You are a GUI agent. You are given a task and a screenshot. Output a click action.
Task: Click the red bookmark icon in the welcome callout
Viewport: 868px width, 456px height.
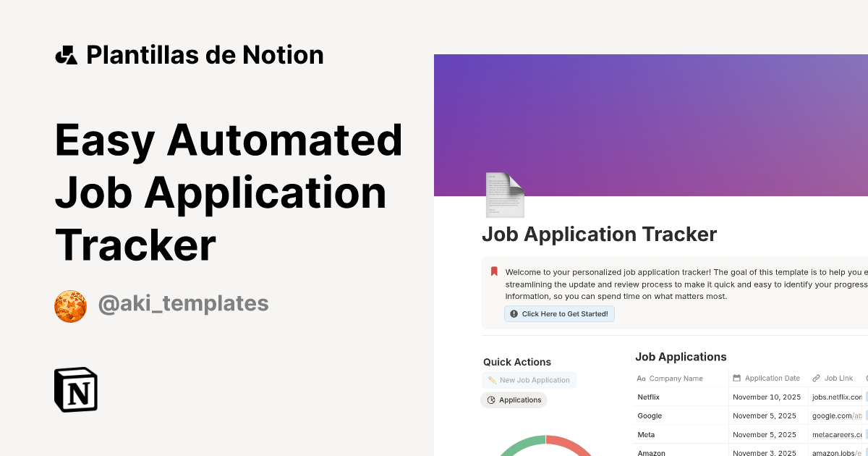[x=493, y=272]
